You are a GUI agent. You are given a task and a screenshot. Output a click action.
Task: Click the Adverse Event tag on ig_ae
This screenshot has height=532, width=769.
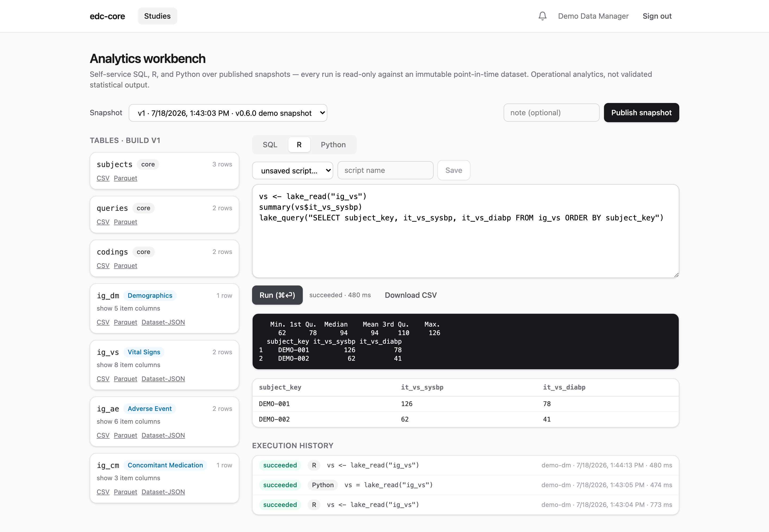coord(150,409)
